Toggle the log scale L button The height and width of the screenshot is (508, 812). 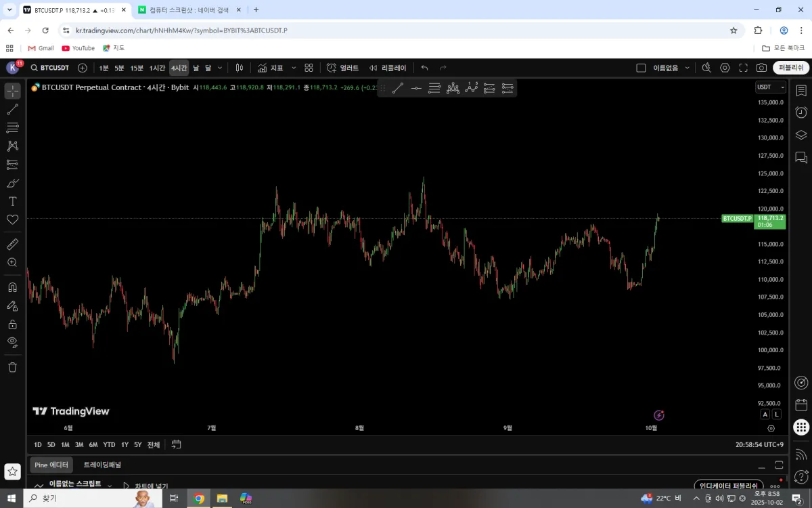776,414
